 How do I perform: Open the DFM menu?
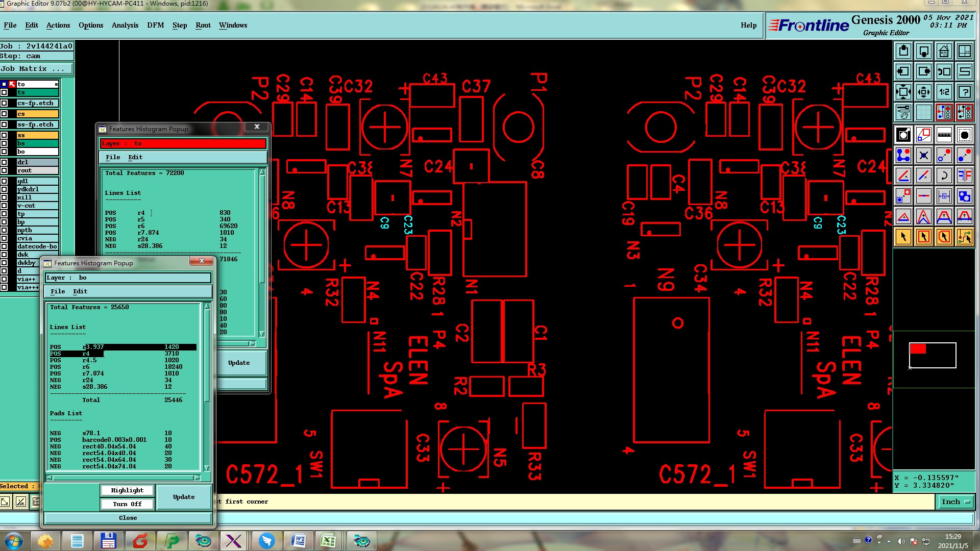point(155,25)
